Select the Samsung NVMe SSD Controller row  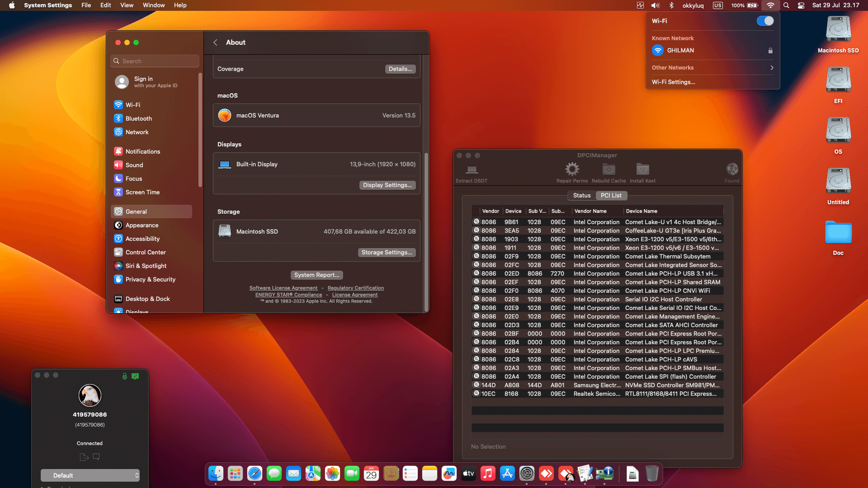pos(597,385)
